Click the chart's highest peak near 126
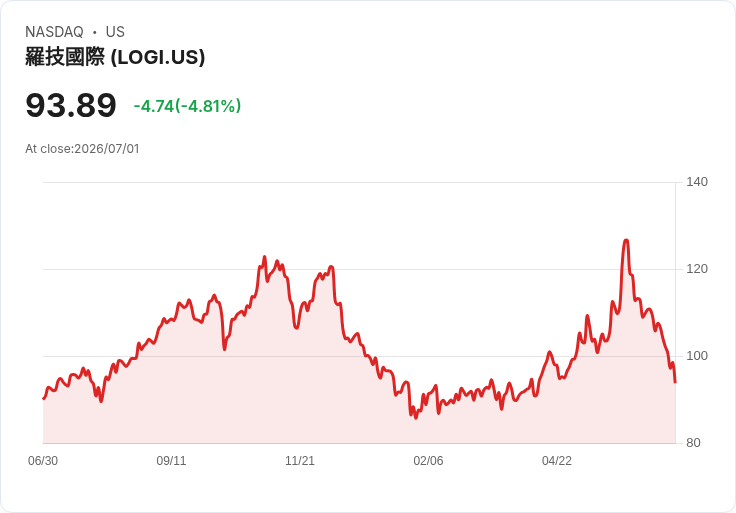The height and width of the screenshot is (513, 736). pos(626,241)
